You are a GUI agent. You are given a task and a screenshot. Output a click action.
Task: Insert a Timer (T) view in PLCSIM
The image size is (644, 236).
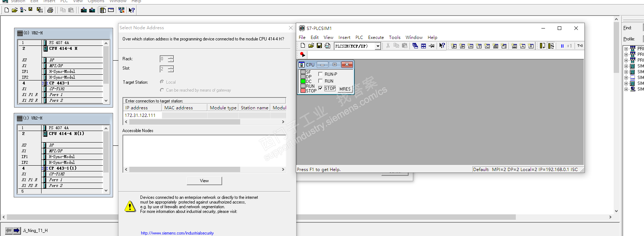[x=479, y=46]
